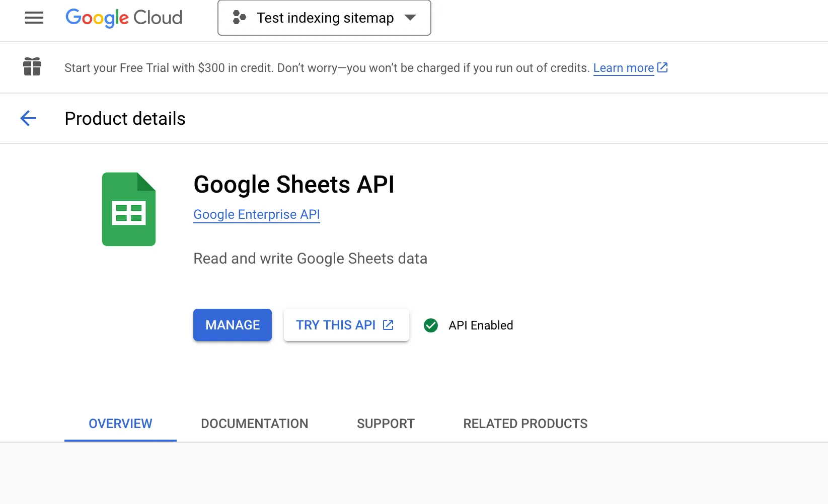This screenshot has height=504, width=828.
Task: Open the Google Enterprise API link
Action: tap(257, 215)
